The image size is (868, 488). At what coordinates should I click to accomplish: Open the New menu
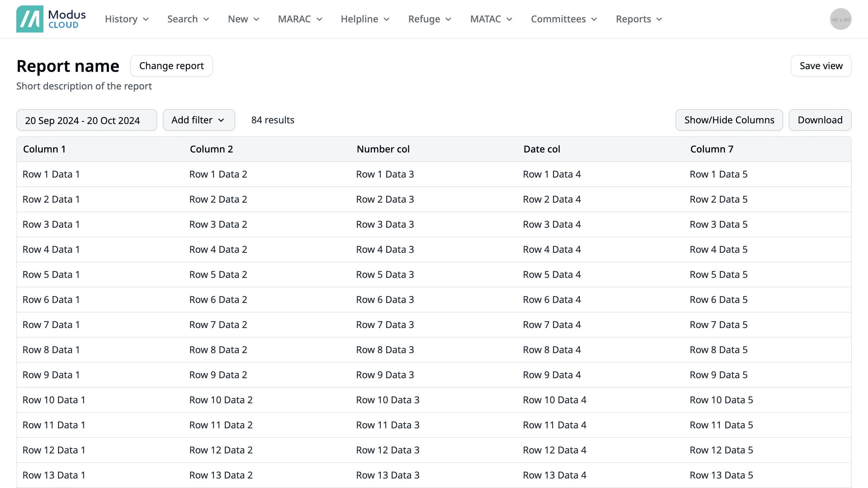243,19
